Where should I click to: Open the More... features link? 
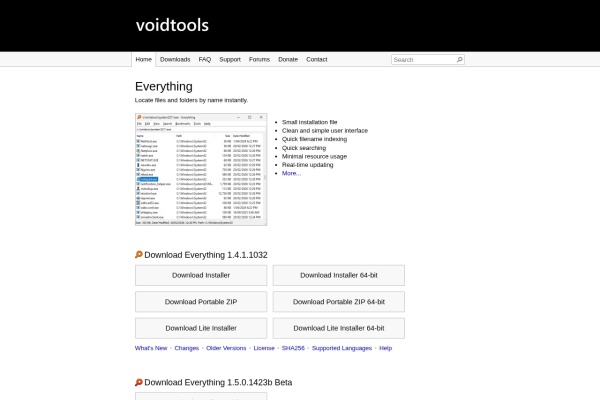coord(292,173)
